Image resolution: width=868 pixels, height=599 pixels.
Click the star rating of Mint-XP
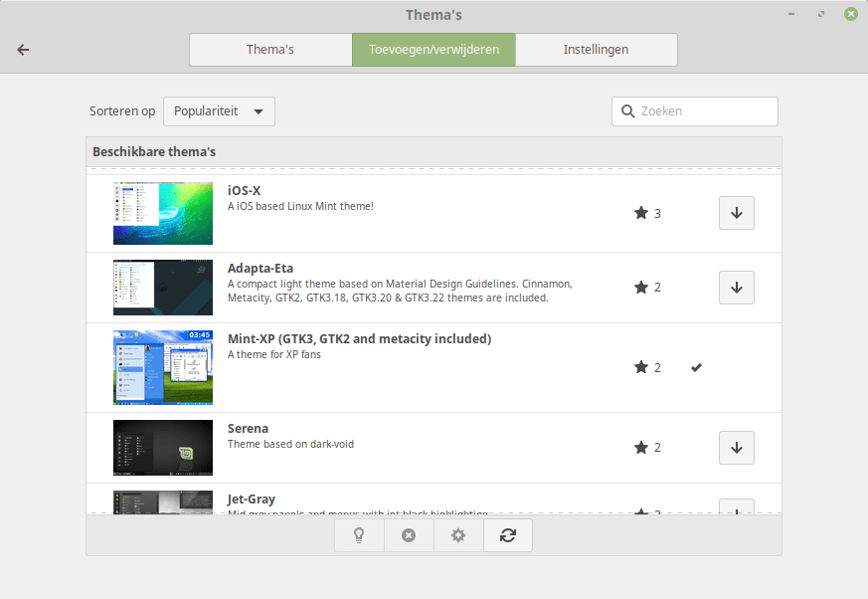point(647,367)
